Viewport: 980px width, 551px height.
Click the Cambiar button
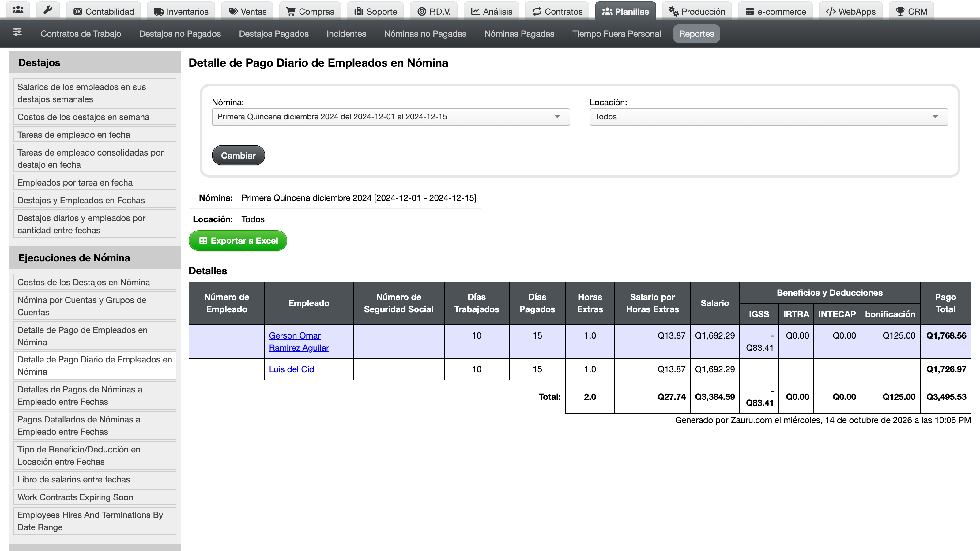[x=238, y=155]
